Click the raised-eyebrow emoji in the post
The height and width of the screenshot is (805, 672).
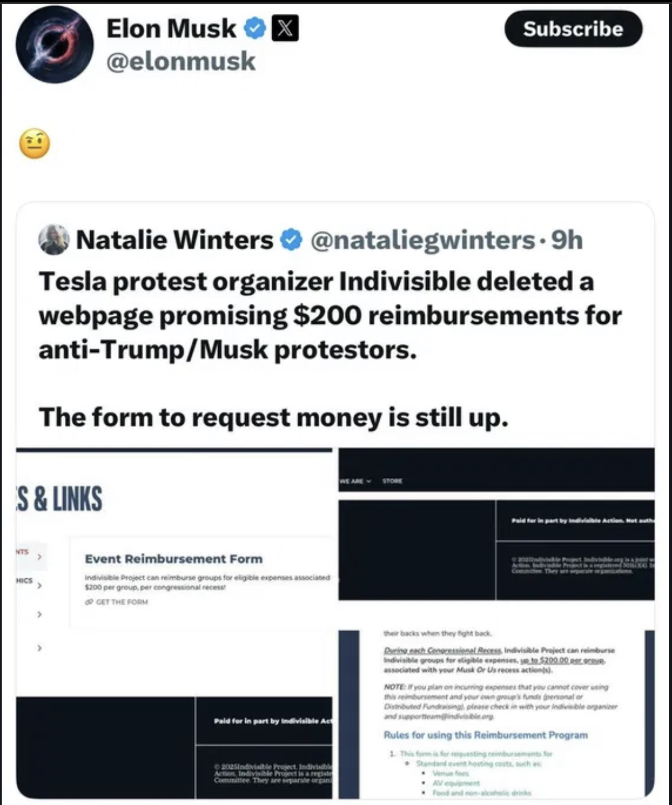tap(34, 144)
